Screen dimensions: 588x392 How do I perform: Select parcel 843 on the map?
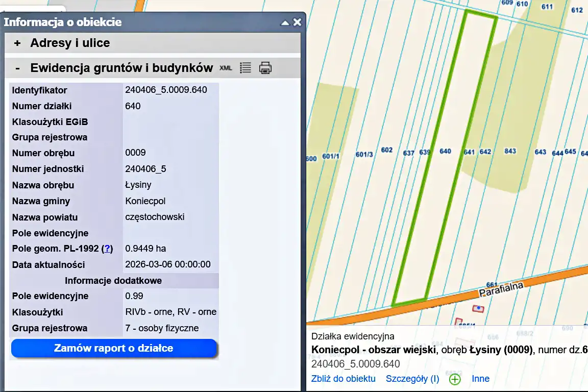tap(510, 151)
